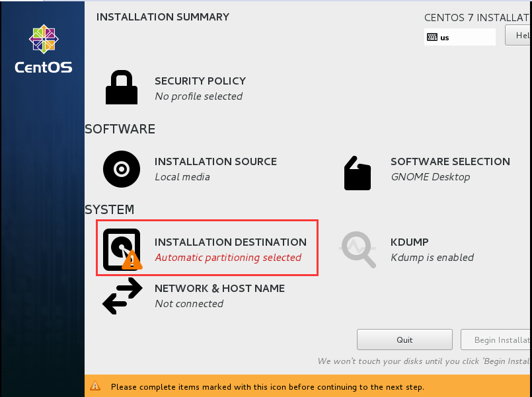Screen dimensions: 532x397
Task: Click the Security Policy padlock icon
Action: [x=122, y=87]
